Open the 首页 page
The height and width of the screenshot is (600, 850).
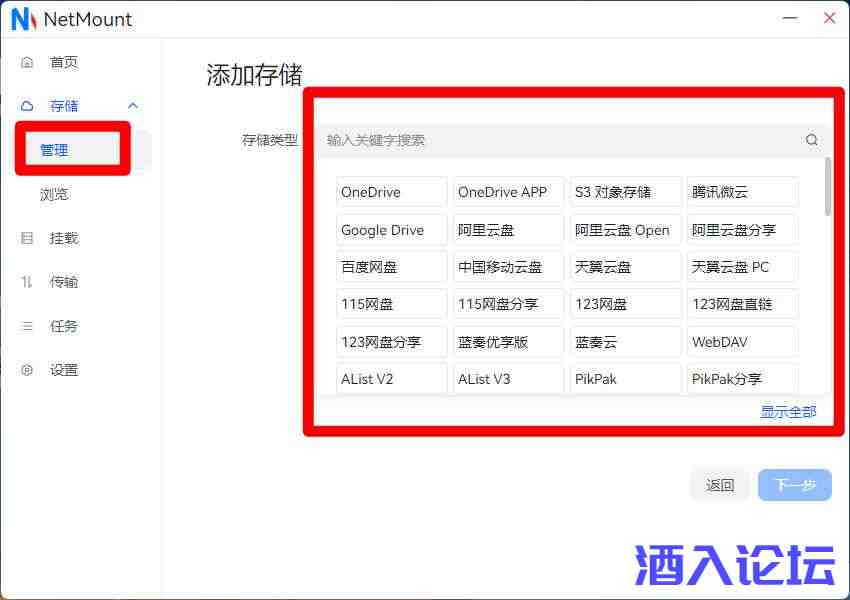tap(64, 62)
